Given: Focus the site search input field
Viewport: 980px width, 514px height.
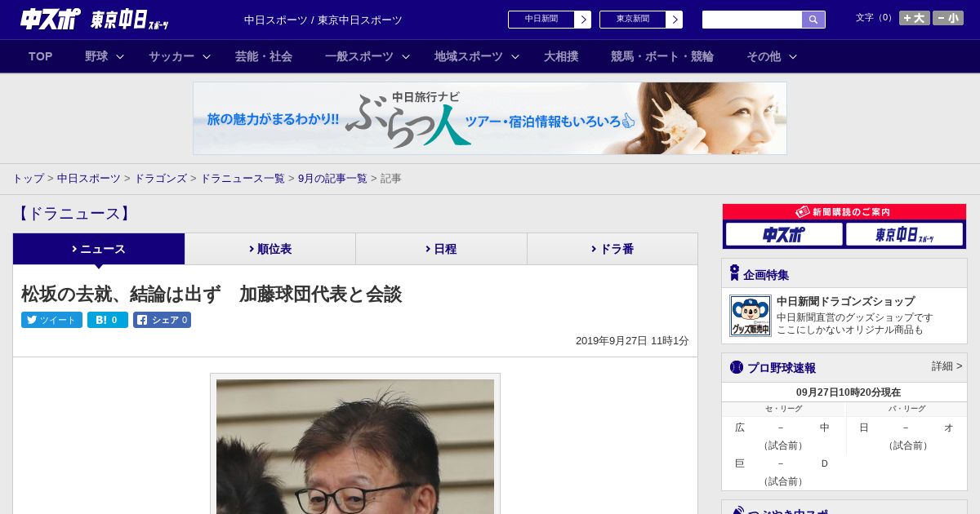Looking at the screenshot, I should 752,20.
